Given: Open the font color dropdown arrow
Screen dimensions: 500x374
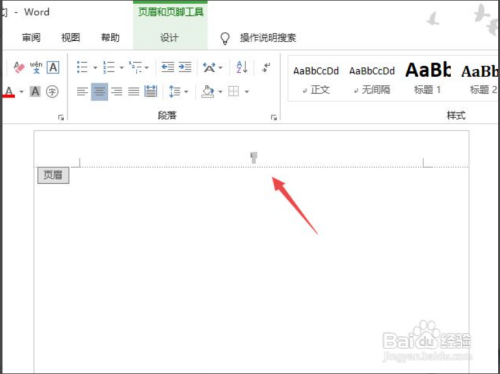Looking at the screenshot, I should click(x=22, y=92).
